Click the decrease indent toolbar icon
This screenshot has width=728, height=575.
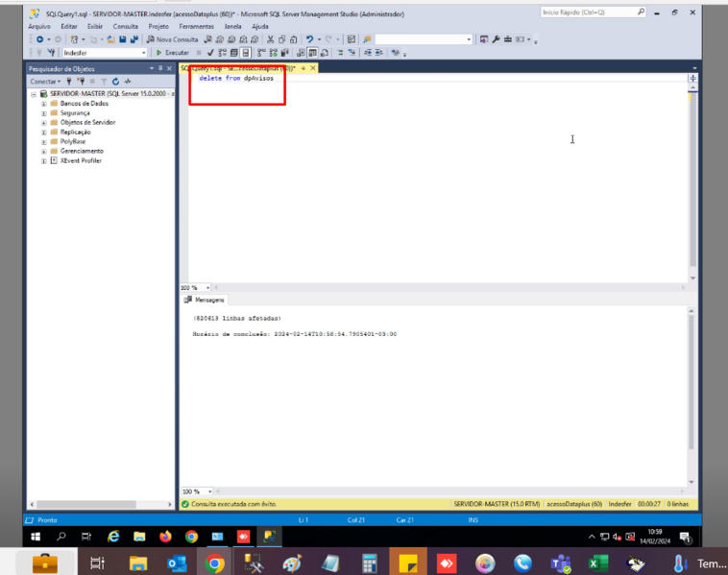click(x=368, y=53)
